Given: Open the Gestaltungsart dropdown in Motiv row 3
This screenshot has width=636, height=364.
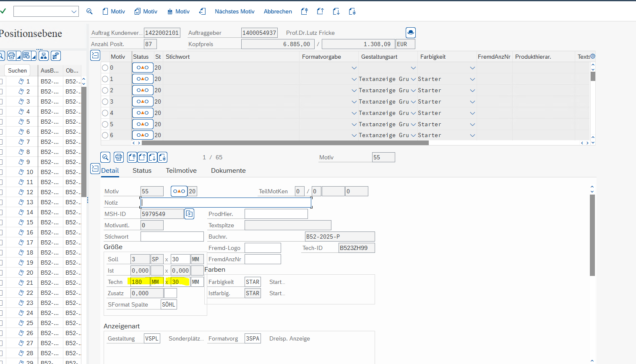Looking at the screenshot, I should tap(413, 102).
